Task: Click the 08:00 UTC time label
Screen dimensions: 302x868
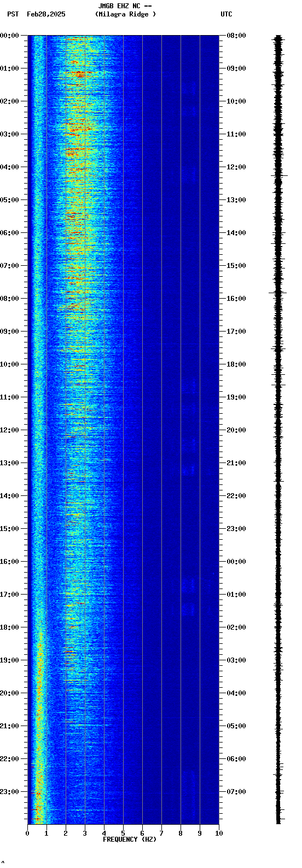Action: pyautogui.click(x=236, y=36)
